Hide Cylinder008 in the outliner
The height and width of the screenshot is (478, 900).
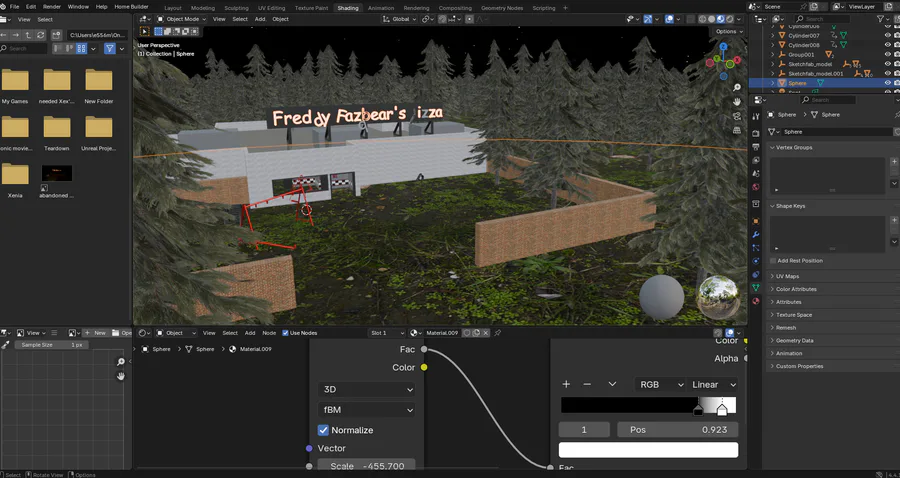(887, 45)
